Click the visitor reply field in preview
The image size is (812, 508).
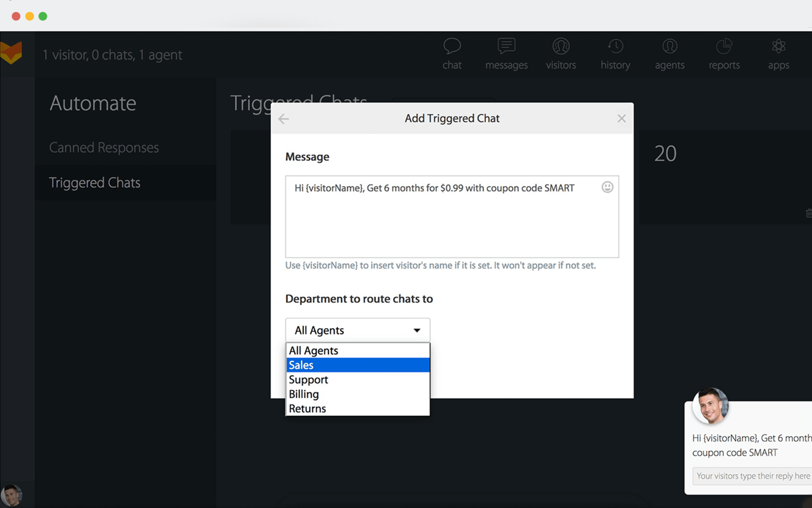(x=752, y=476)
